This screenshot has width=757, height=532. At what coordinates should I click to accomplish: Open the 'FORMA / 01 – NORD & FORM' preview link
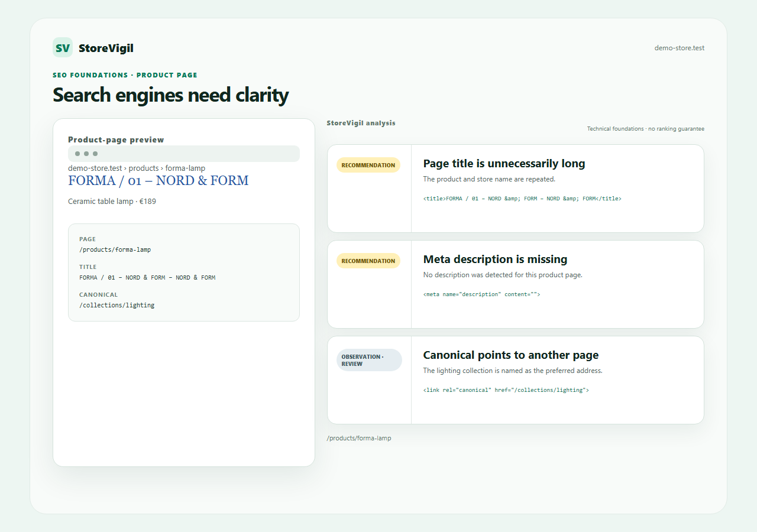click(x=158, y=180)
